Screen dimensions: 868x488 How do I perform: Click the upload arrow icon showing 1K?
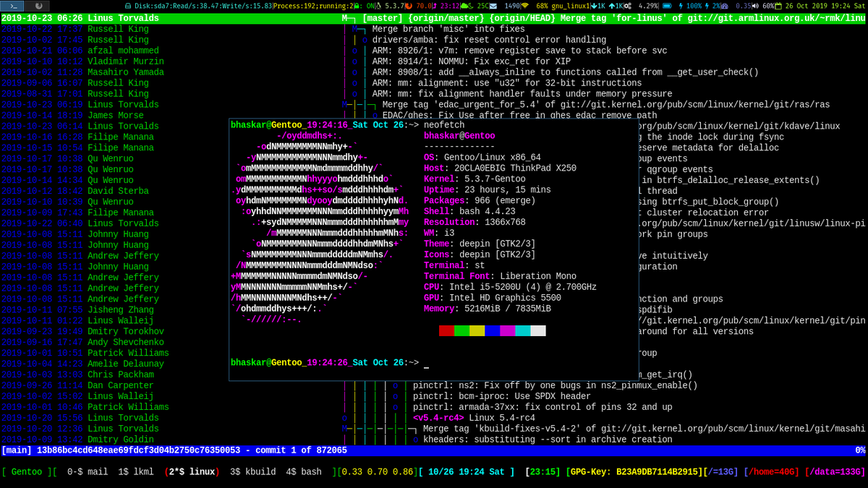(612, 6)
